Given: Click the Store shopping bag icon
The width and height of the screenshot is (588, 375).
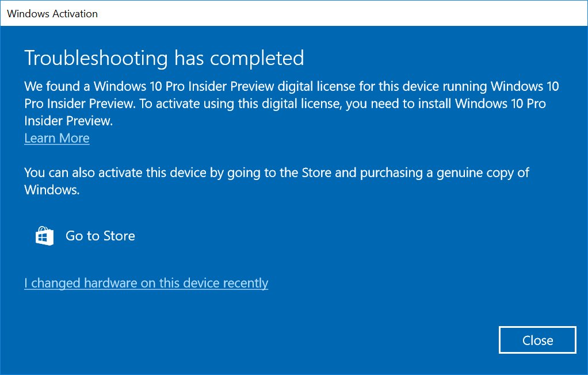Looking at the screenshot, I should [x=44, y=236].
